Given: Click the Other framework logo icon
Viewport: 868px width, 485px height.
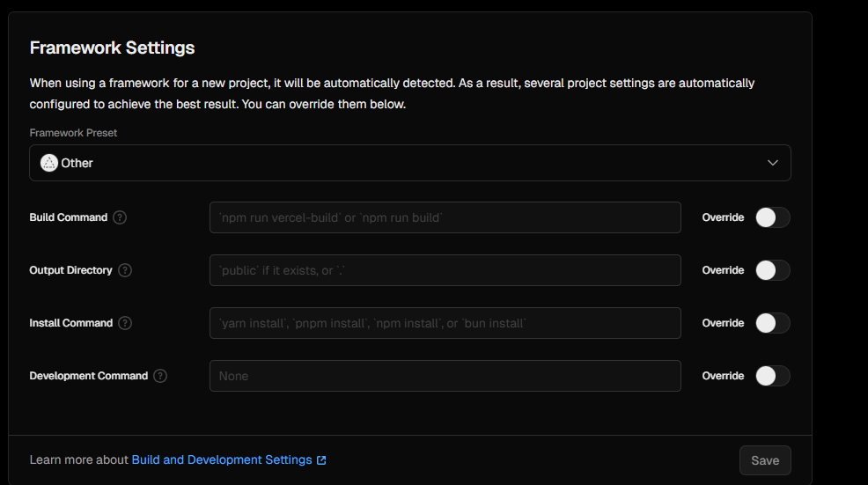Looking at the screenshot, I should tap(49, 163).
